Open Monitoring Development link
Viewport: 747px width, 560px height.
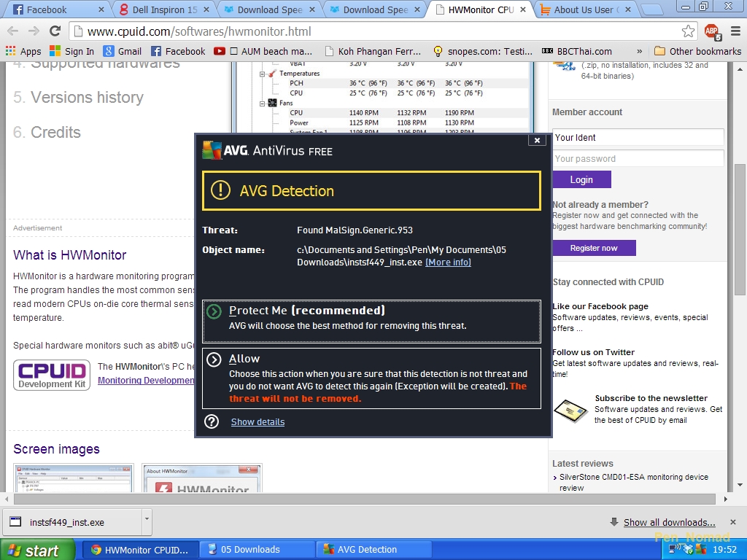146,381
